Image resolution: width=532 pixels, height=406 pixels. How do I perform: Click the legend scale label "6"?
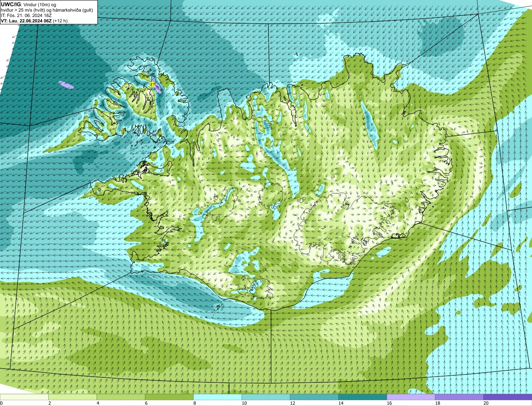146,403
